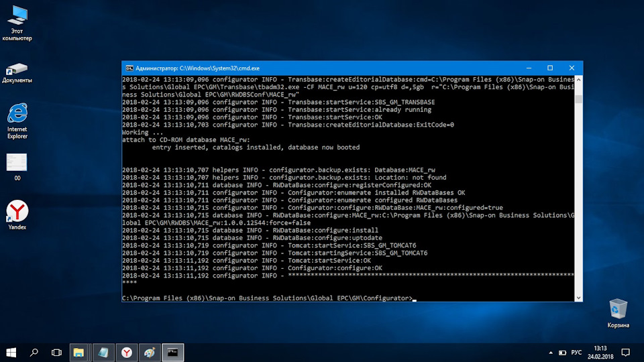The image size is (644, 362).
Task: Select the '00' file on desktop
Action: coord(17,167)
